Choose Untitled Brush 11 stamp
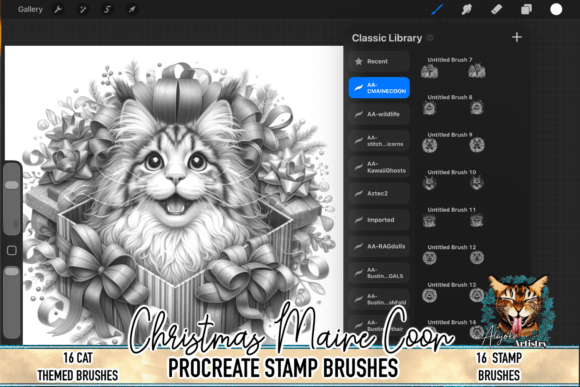 (453, 217)
